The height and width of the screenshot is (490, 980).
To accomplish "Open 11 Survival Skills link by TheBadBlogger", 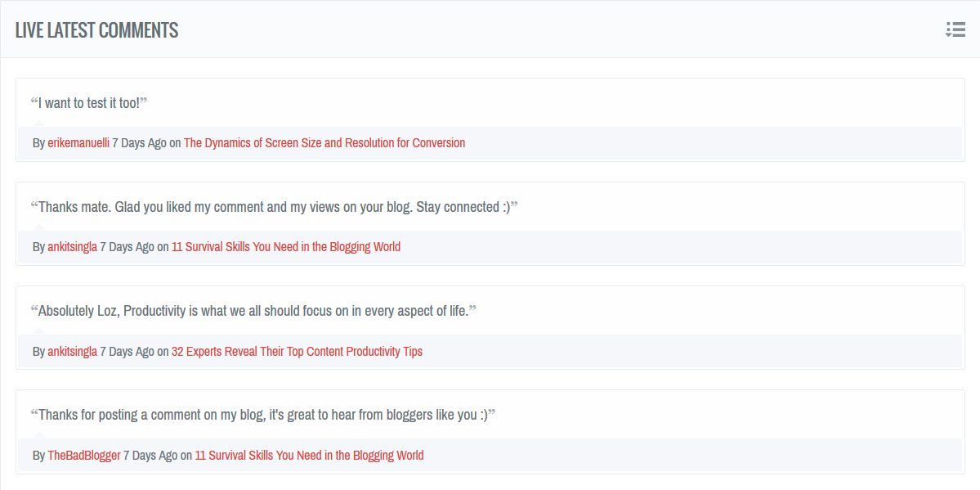I will pyautogui.click(x=309, y=456).
